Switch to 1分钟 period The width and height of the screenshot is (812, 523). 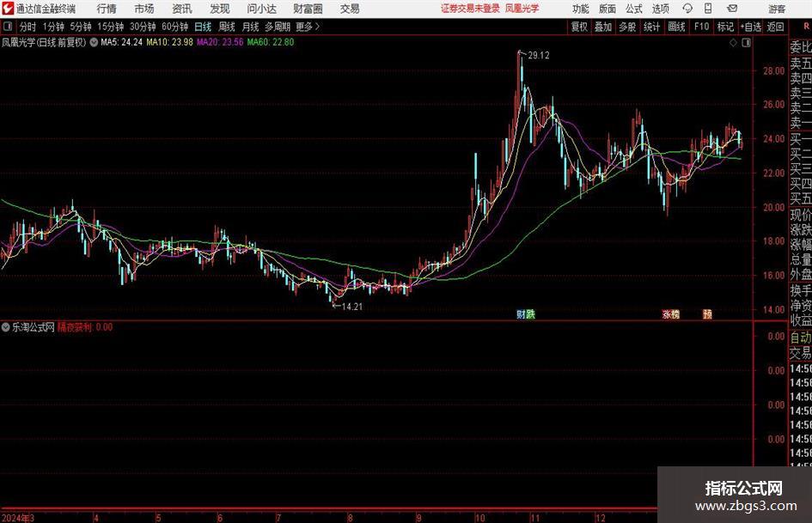[x=53, y=27]
